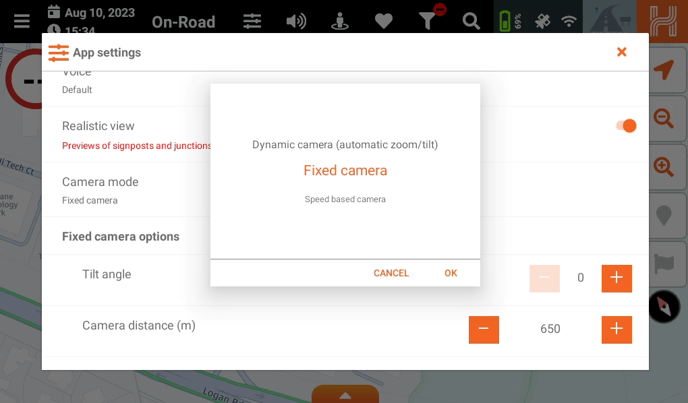Decrease the Camera distance value
The width and height of the screenshot is (688, 403).
484,330
